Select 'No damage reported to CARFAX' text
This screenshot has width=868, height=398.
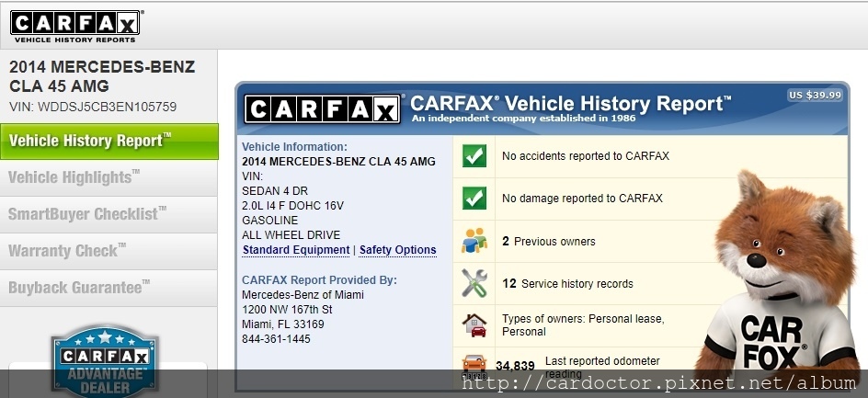tap(582, 199)
